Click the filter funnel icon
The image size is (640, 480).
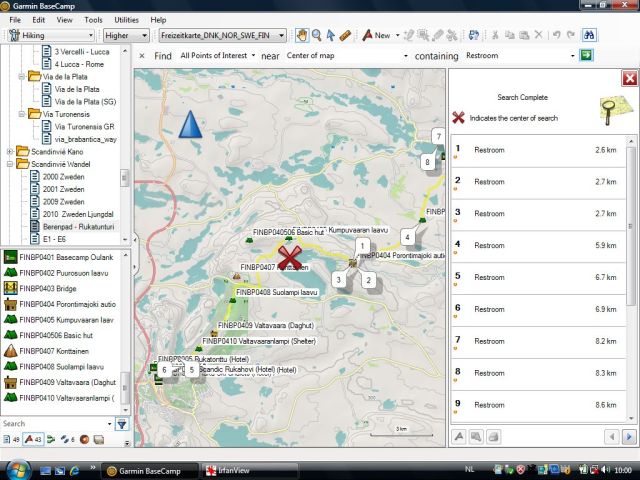pyautogui.click(x=122, y=424)
